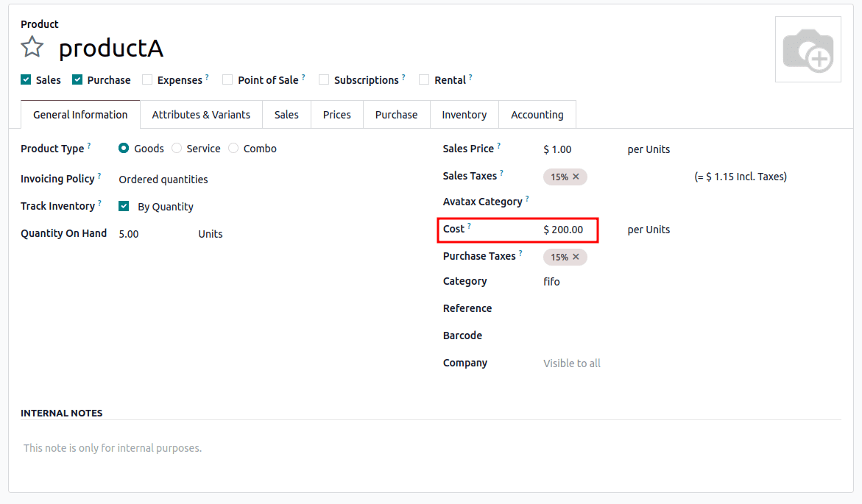Viewport: 862px width, 504px height.
Task: Click into the internal notes text area
Action: (431, 449)
